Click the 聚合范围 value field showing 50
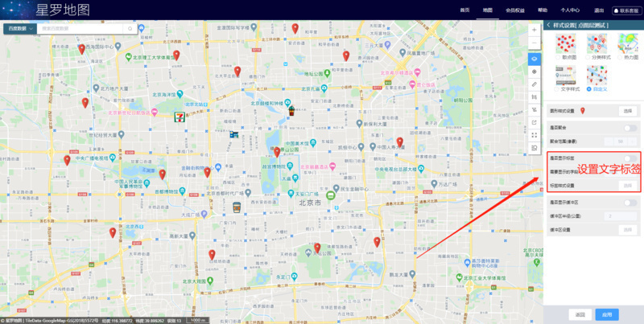 [621, 141]
